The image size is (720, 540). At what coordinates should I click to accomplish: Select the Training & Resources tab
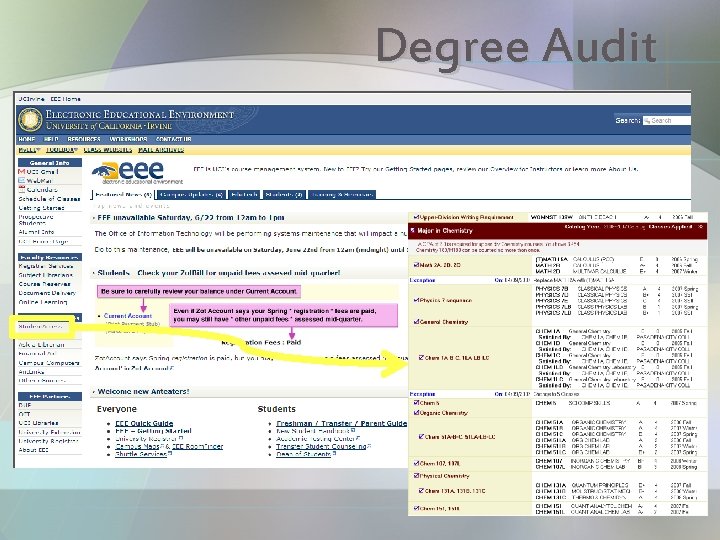(x=342, y=195)
